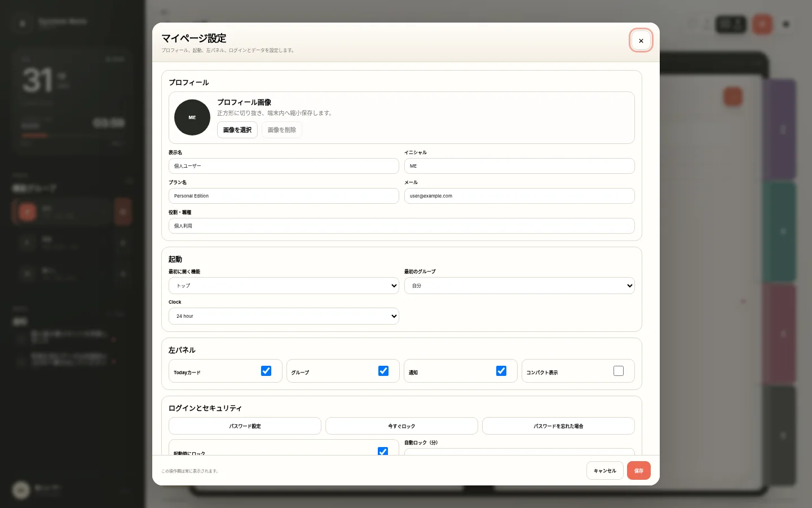Open the 最初に開く機能 dropdown
Image resolution: width=812 pixels, height=508 pixels.
coord(284,286)
